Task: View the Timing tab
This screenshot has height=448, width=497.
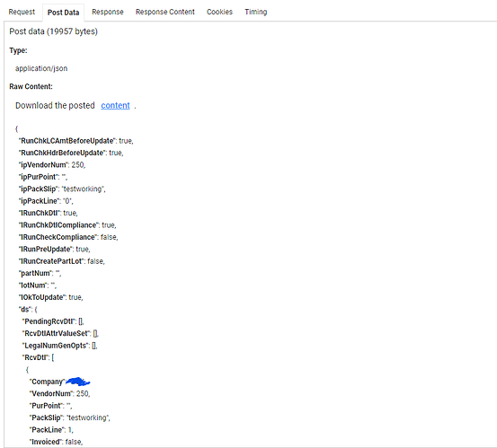Action: (255, 12)
